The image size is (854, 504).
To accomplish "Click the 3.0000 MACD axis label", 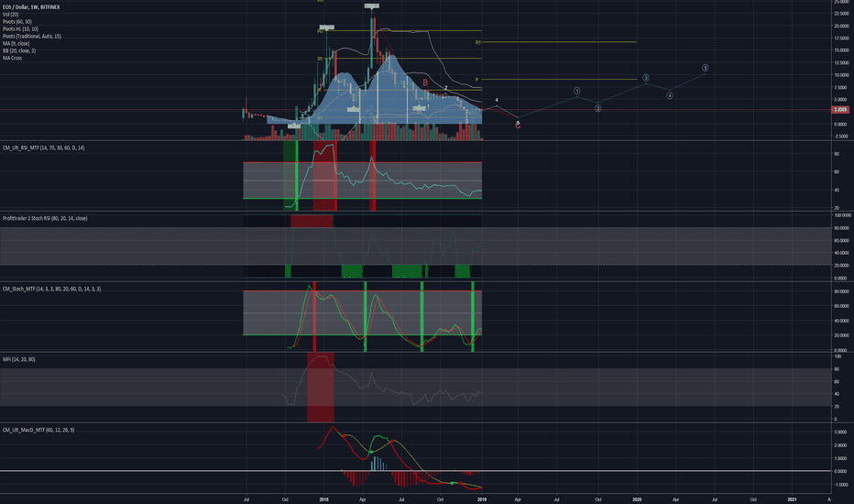I will [x=840, y=433].
